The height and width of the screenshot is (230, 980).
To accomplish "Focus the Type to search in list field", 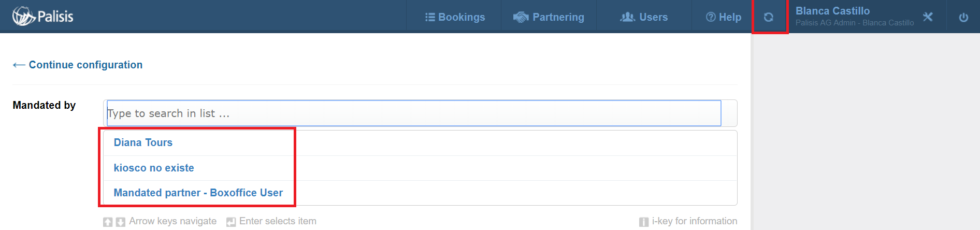I will tap(414, 113).
